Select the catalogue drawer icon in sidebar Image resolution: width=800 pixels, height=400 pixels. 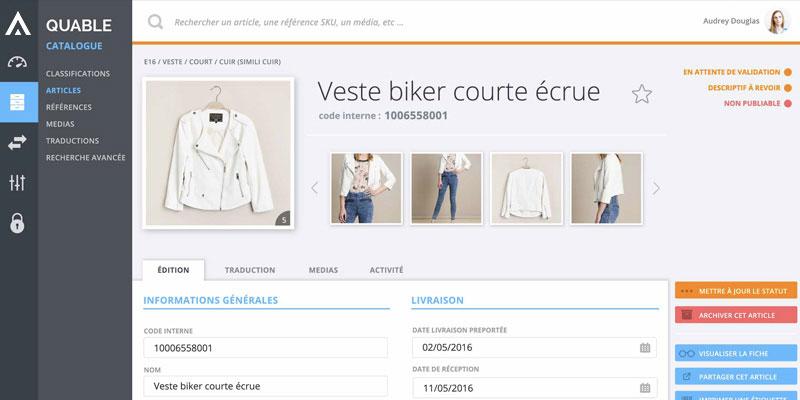tap(17, 102)
